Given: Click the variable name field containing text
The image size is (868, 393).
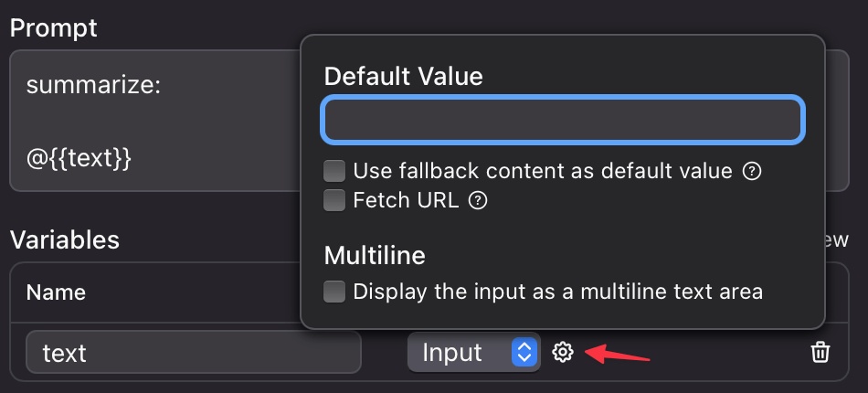Looking at the screenshot, I should [x=194, y=352].
